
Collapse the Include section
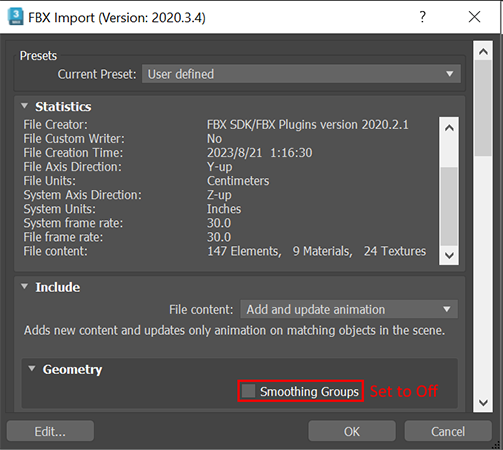[24, 287]
